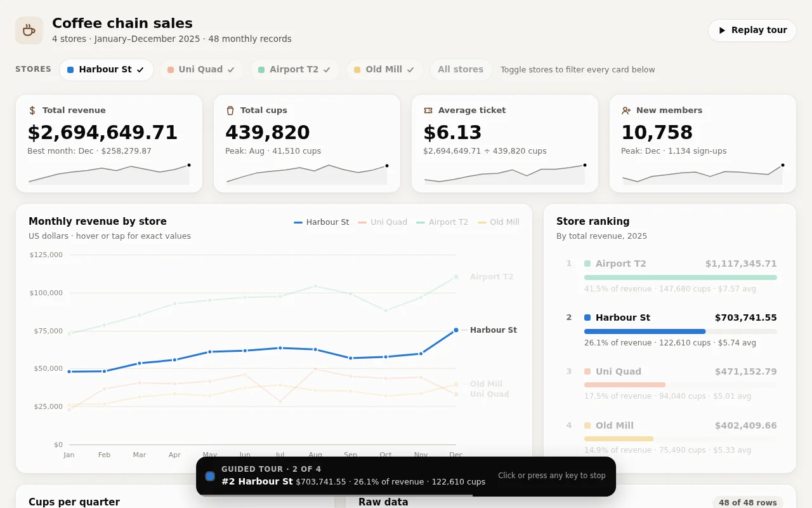Click the '48 of 48 rows' badge
This screenshot has height=508, width=812.
(x=748, y=502)
